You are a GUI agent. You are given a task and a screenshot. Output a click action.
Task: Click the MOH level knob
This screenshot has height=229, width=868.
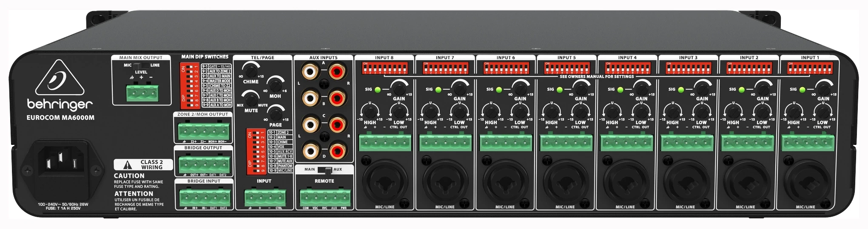275,84
